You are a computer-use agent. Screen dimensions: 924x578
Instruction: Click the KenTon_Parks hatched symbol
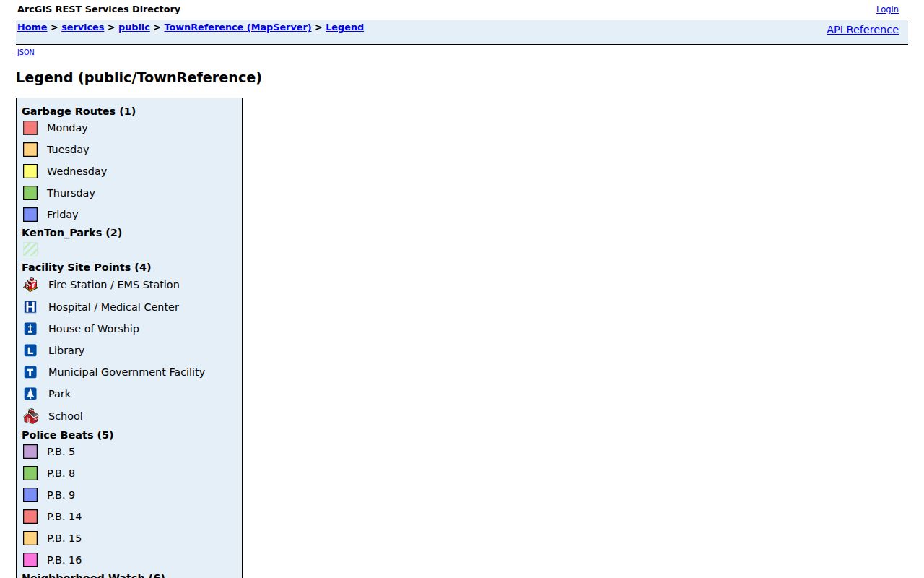30,249
